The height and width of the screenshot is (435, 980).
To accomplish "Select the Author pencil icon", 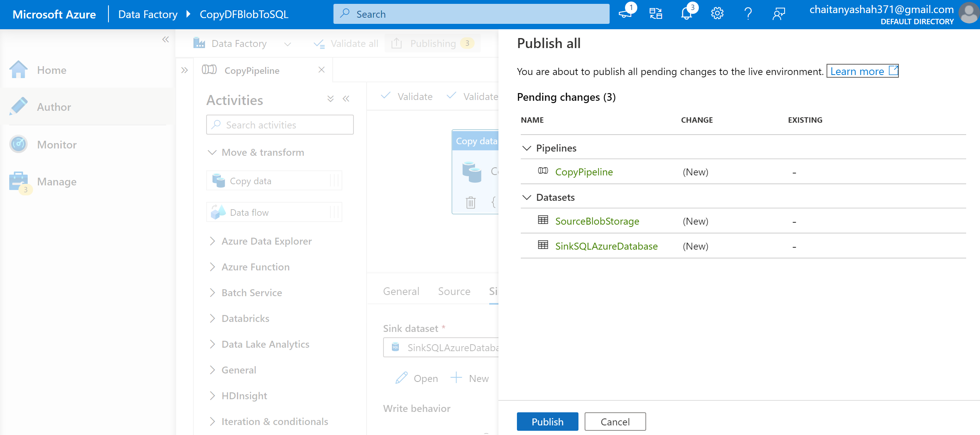I will [18, 107].
